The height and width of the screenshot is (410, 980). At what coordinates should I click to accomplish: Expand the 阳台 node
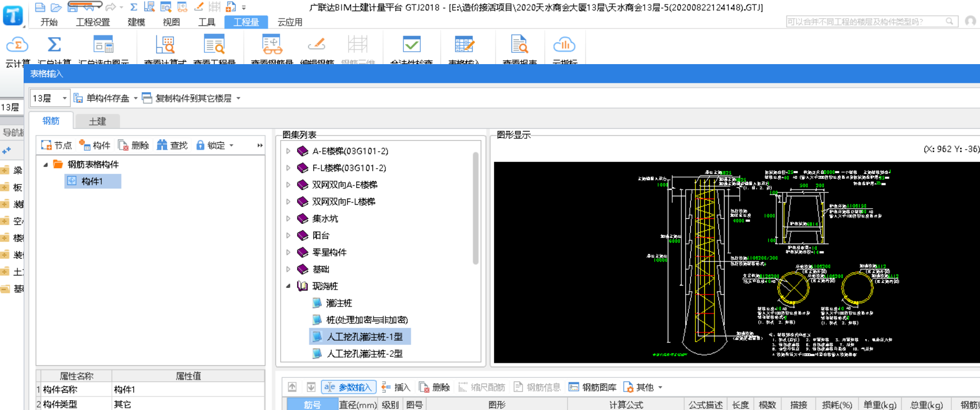(x=289, y=235)
